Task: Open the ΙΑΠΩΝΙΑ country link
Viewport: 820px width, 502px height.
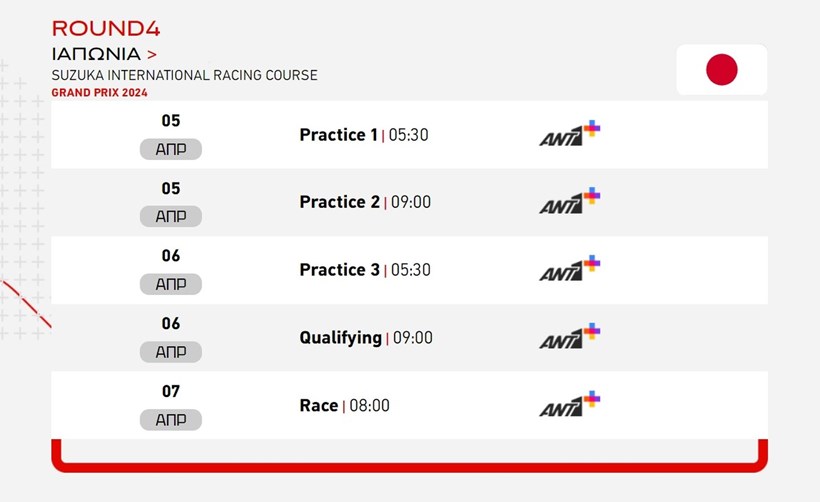Action: tap(96, 54)
